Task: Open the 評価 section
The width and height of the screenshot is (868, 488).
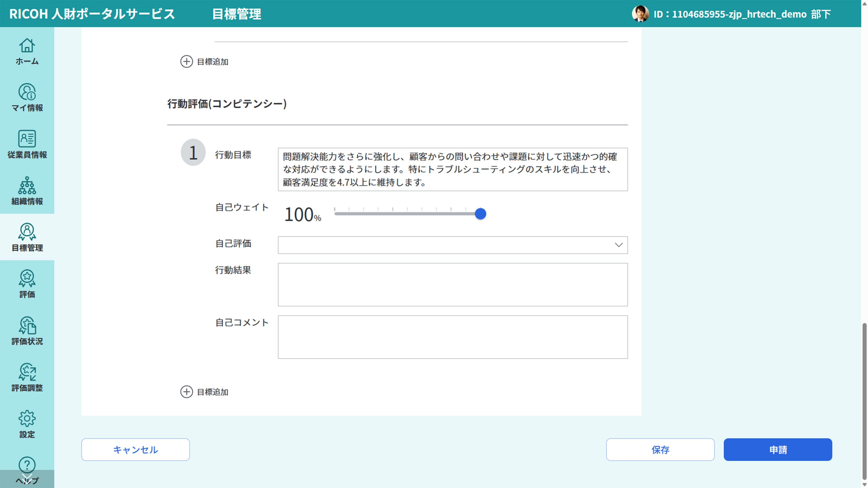Action: click(27, 285)
